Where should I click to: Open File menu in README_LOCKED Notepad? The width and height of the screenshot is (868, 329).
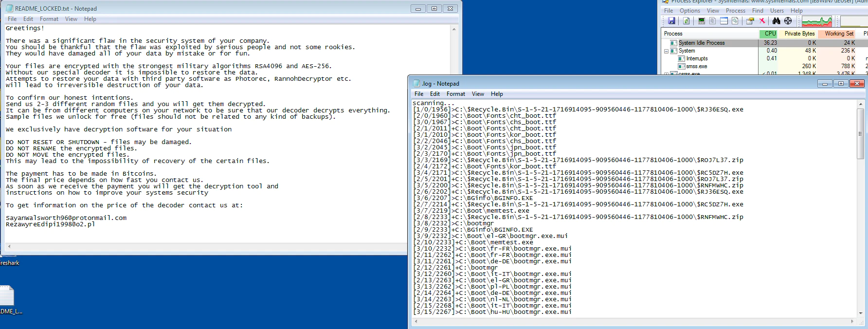coord(12,19)
